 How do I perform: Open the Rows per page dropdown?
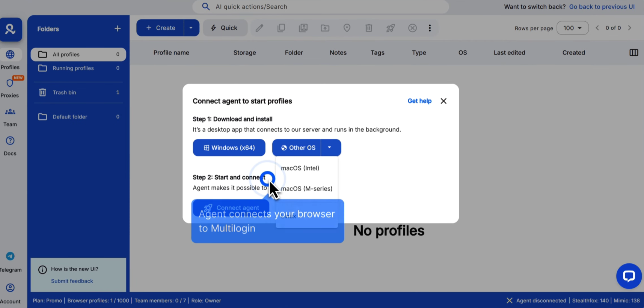coord(572,28)
